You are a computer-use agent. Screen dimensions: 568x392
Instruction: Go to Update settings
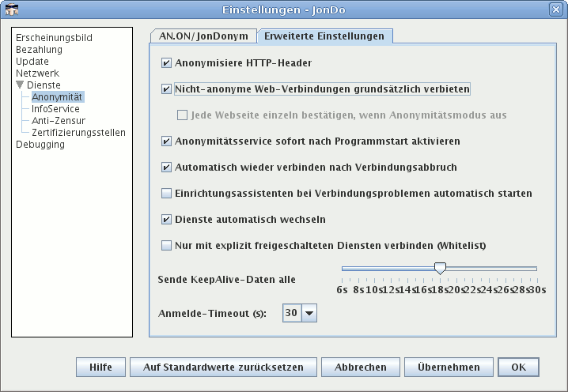coord(32,62)
